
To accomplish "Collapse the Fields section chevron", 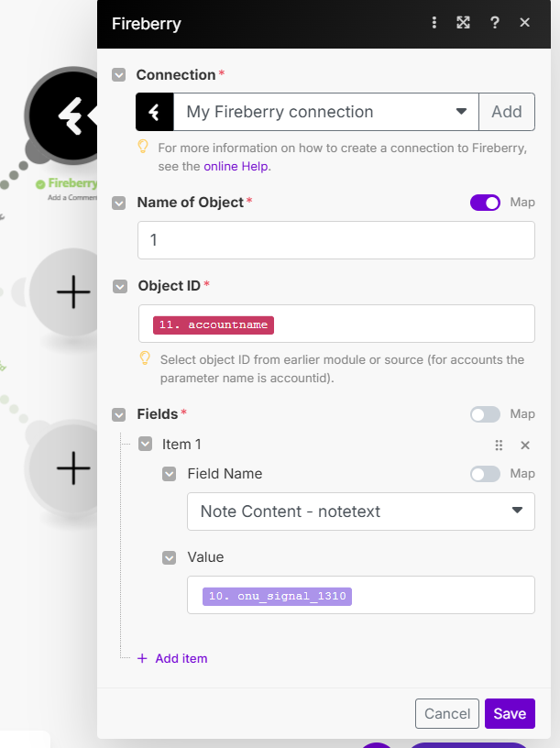I will pos(119,414).
